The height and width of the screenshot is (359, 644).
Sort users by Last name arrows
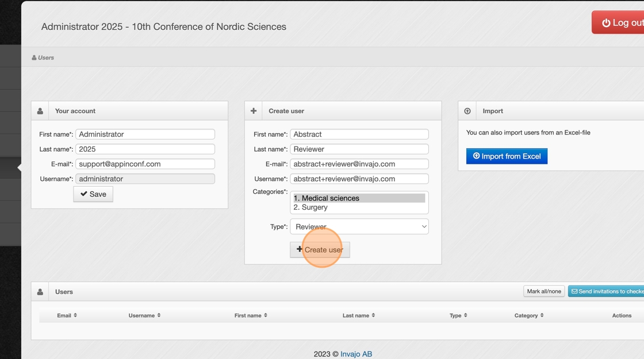click(373, 315)
